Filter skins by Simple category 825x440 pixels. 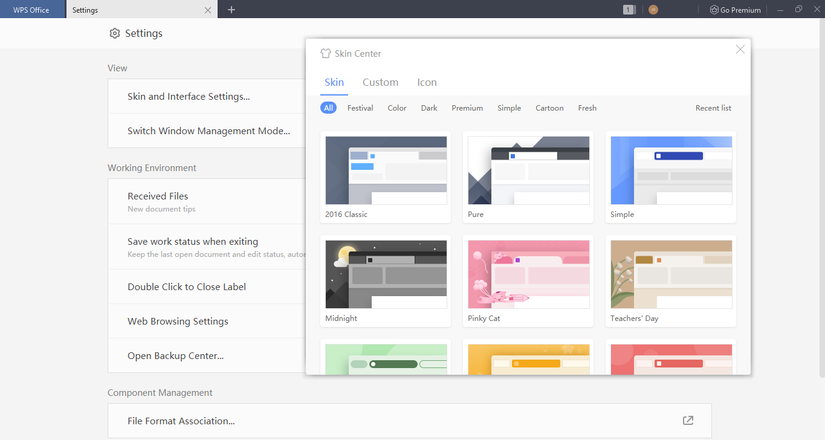click(x=509, y=108)
